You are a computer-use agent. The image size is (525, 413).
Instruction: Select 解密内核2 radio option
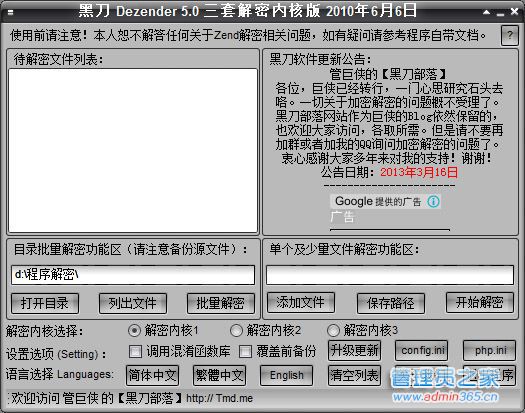click(x=236, y=331)
